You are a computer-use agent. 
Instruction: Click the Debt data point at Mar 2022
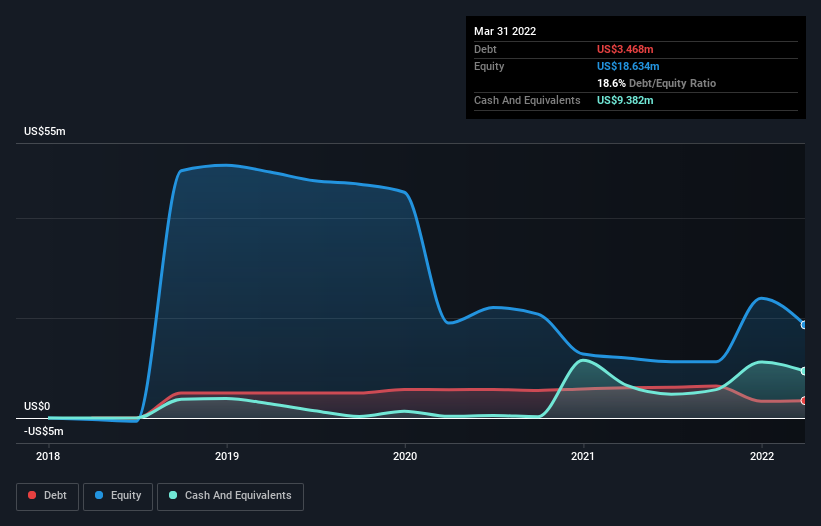[x=804, y=401]
